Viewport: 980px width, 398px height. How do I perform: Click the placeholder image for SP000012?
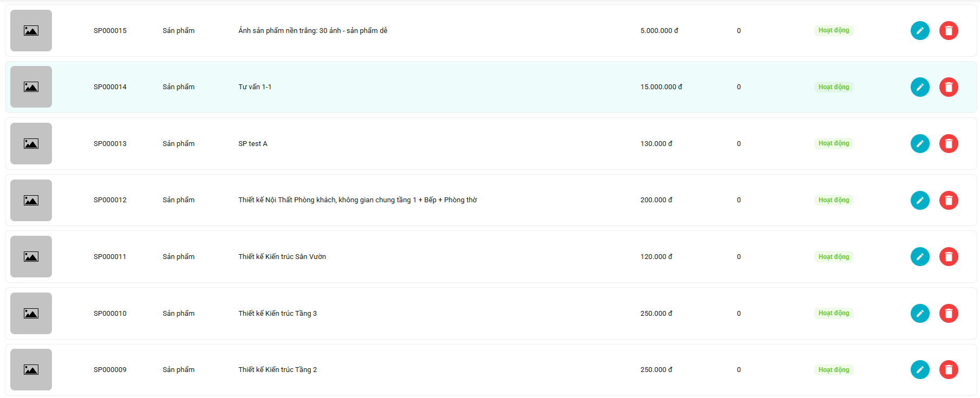31,200
